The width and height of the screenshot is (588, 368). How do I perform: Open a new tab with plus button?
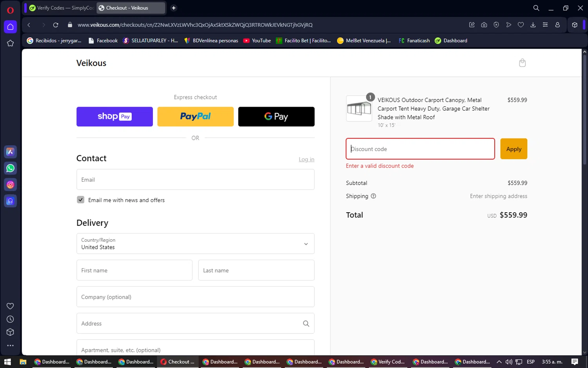coord(174,8)
